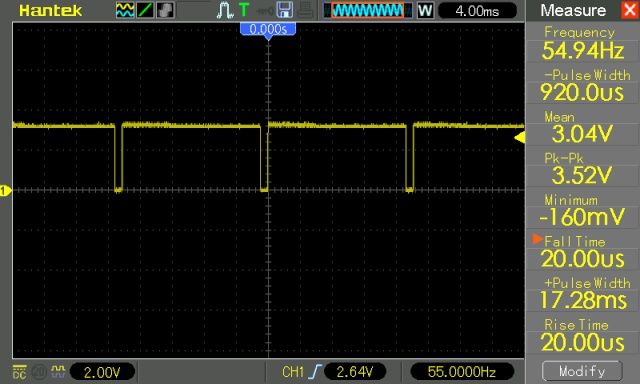Screen dimensions: 640x384
Task: Click the floppy disk save icon
Action: (x=284, y=10)
